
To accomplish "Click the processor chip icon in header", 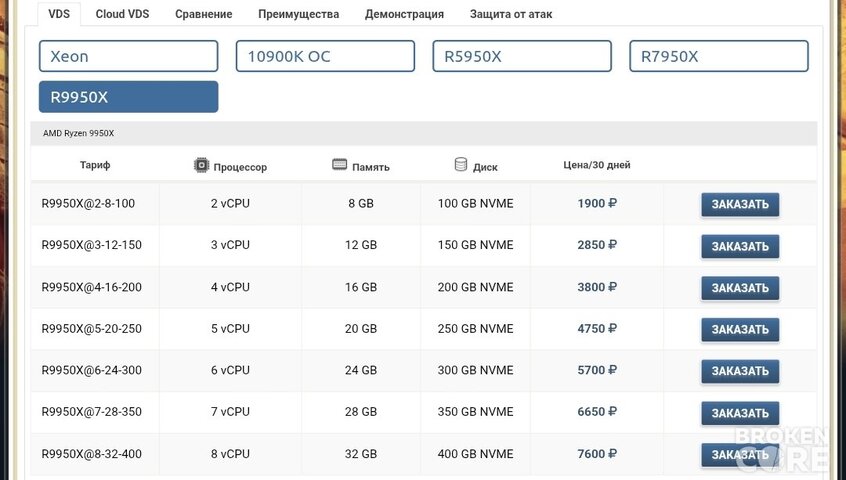I will coord(201,165).
